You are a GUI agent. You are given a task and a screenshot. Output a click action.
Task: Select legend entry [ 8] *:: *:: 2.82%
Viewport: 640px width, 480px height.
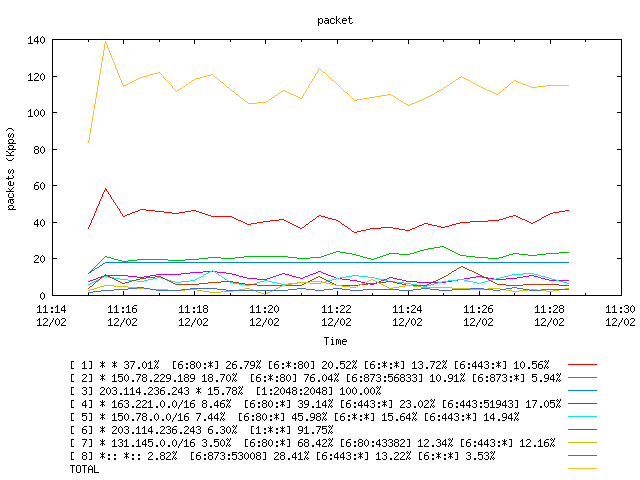(282, 456)
